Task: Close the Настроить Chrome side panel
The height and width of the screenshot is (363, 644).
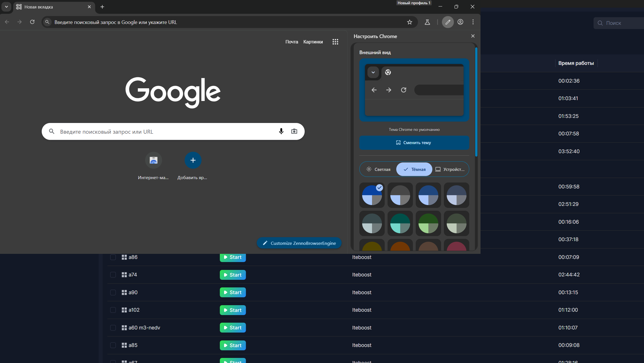Action: pos(473,36)
